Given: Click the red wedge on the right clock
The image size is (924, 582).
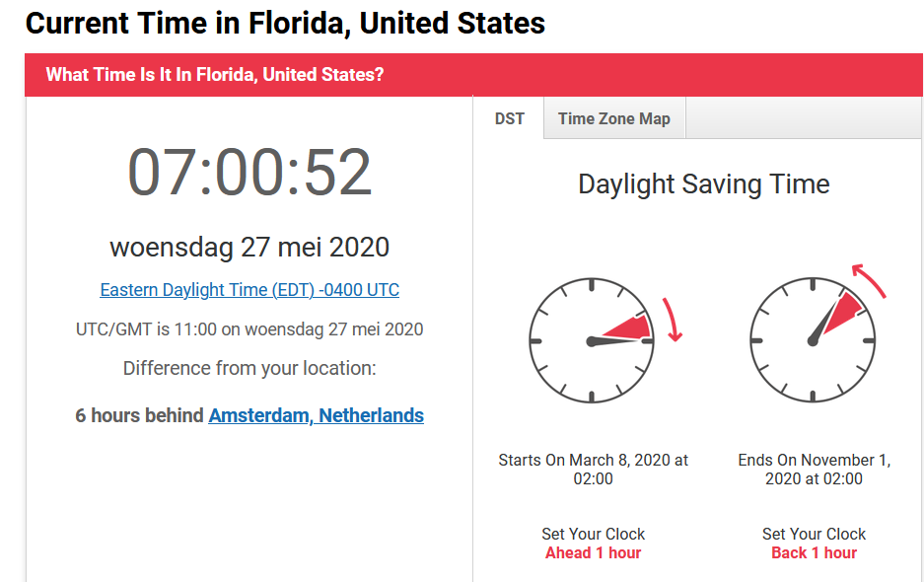Looking at the screenshot, I should 843,313.
